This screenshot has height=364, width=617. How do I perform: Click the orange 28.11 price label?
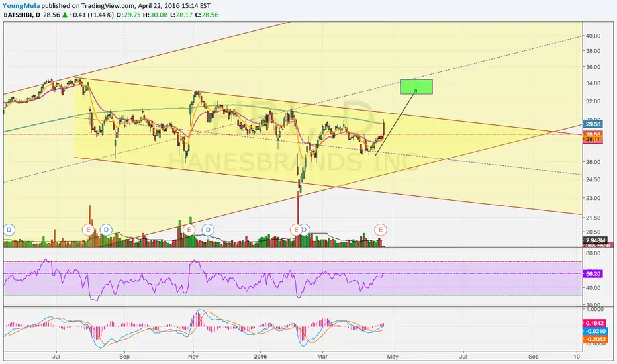(x=593, y=139)
